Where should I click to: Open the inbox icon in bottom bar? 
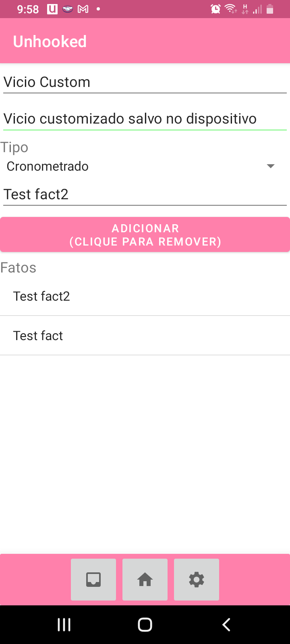93,580
